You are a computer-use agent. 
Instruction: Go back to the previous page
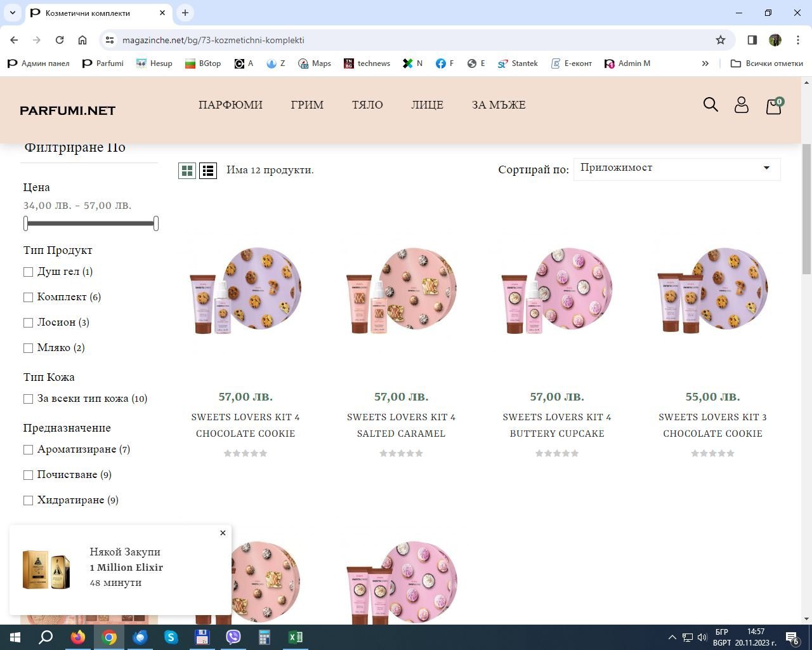pyautogui.click(x=14, y=40)
